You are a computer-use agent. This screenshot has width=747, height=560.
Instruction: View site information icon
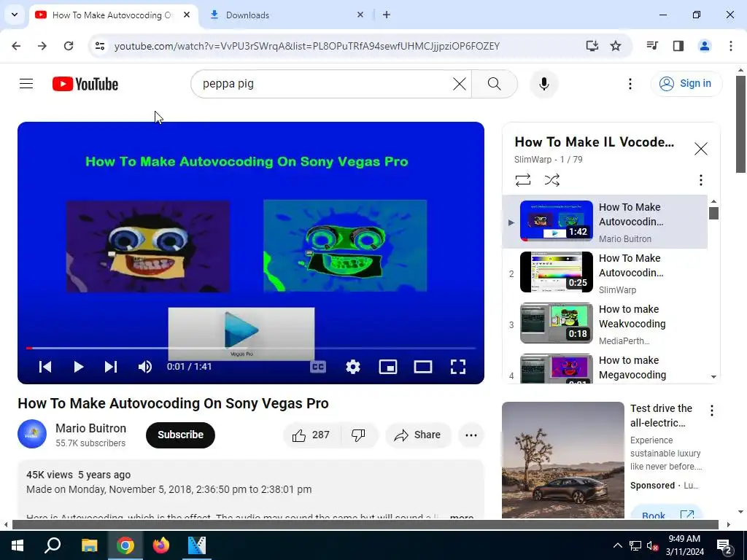pyautogui.click(x=99, y=46)
